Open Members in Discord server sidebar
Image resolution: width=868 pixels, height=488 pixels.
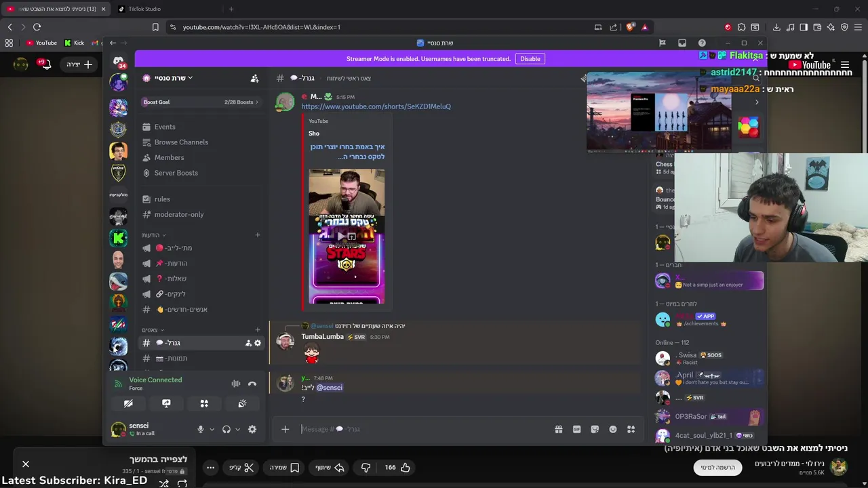coord(201,157)
